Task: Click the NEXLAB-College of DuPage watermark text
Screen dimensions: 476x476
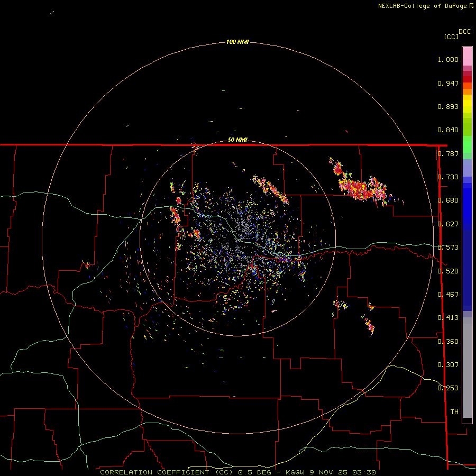Action: [x=426, y=6]
